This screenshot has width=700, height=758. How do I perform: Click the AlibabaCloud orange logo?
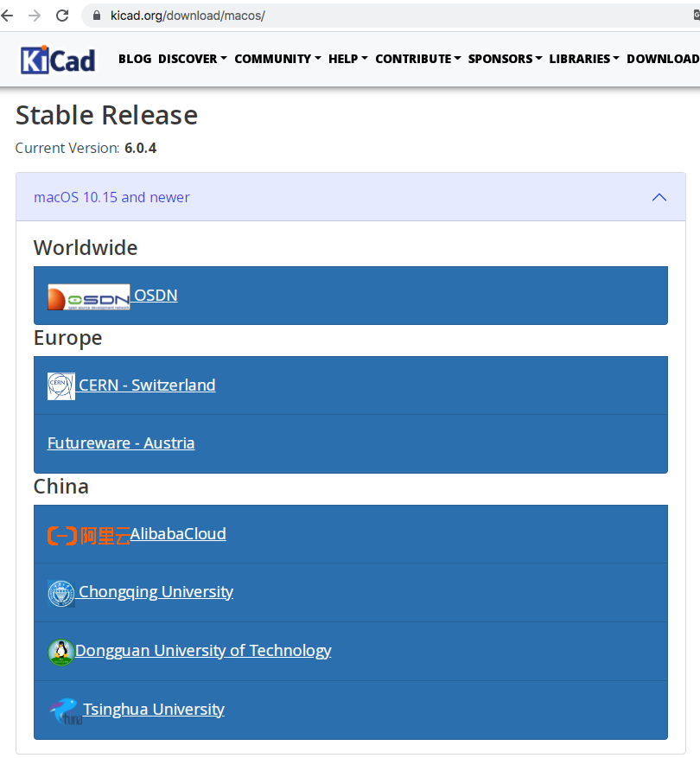point(88,536)
